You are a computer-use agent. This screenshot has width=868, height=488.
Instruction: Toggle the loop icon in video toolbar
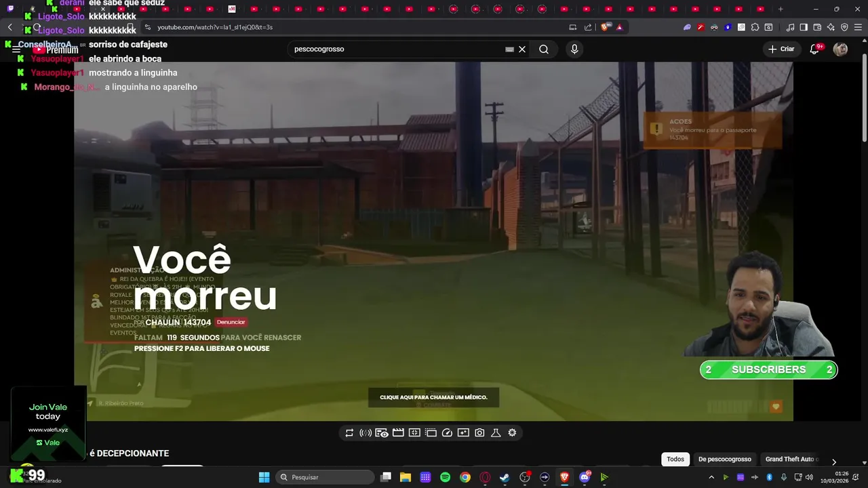(x=349, y=432)
